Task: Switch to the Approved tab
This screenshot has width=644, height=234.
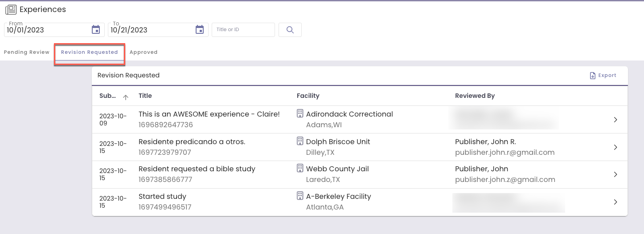Action: [144, 52]
